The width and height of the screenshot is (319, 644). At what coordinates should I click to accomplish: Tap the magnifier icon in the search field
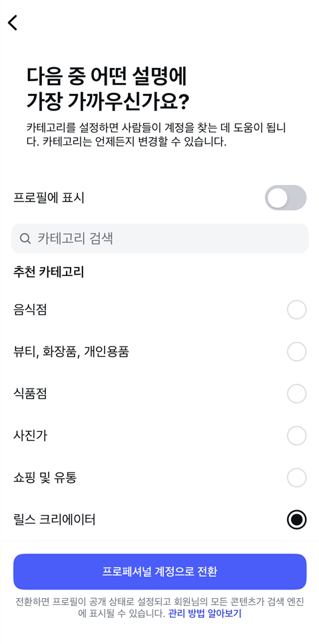(x=25, y=239)
